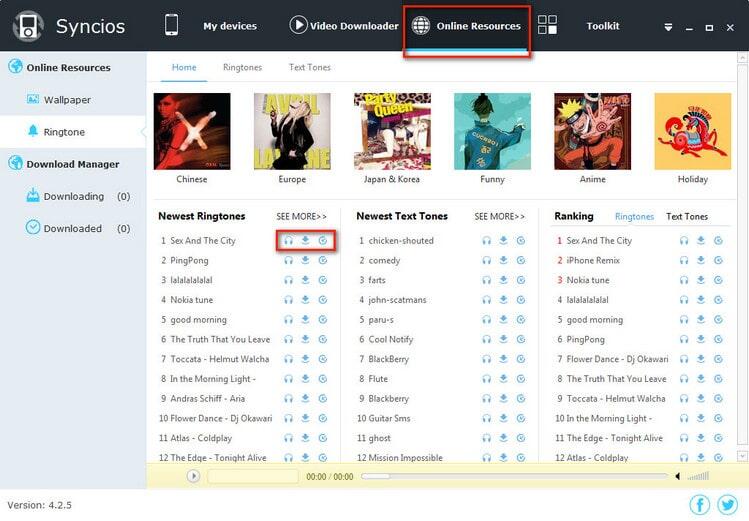Open the Facebook page icon
Screen dimensions: 749x521
[700, 505]
